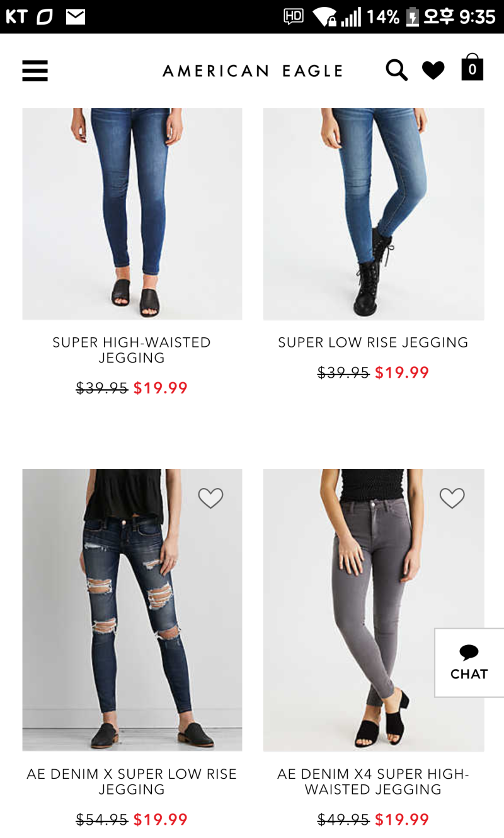Select the photo of jeans with black boots
This screenshot has width=504, height=838.
[x=374, y=214]
